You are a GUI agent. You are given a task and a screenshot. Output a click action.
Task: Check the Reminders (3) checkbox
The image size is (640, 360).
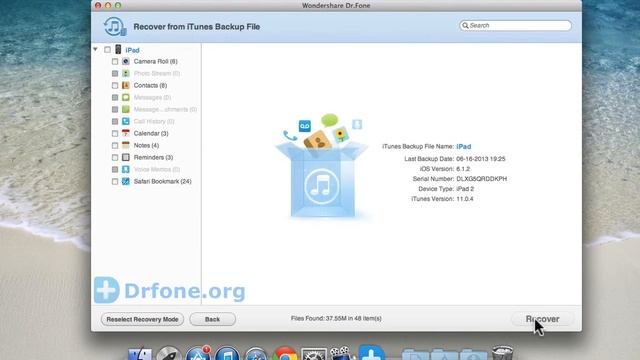coord(115,158)
